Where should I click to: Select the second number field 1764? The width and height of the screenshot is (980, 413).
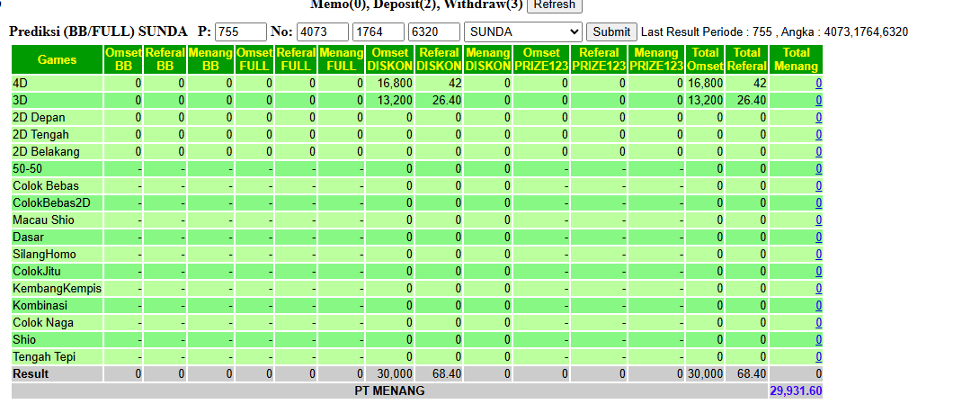(379, 31)
